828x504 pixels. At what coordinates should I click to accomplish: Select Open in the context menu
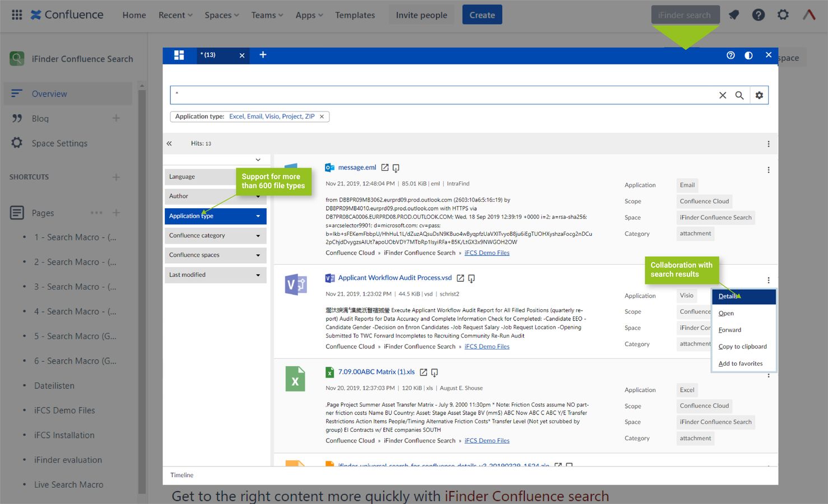click(744, 313)
